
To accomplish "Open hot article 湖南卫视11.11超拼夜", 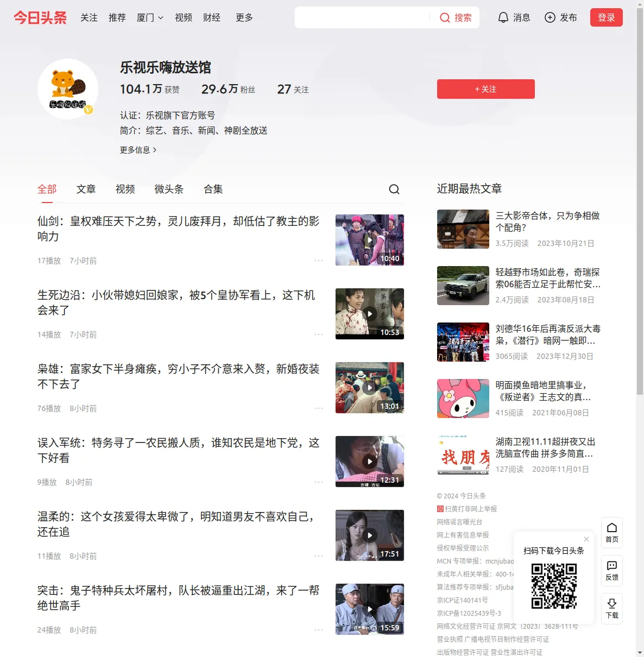I will [x=546, y=447].
